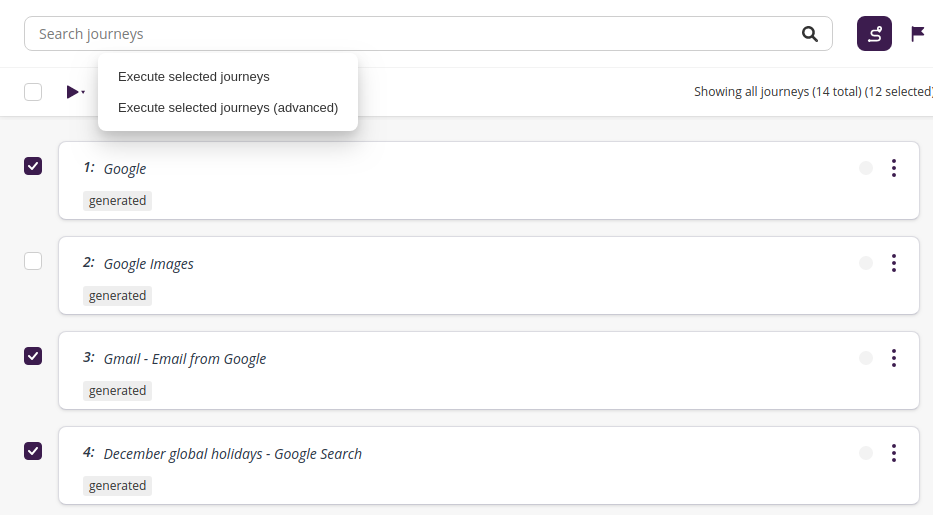Open three-dot menu for December global holidays journey

click(x=893, y=453)
